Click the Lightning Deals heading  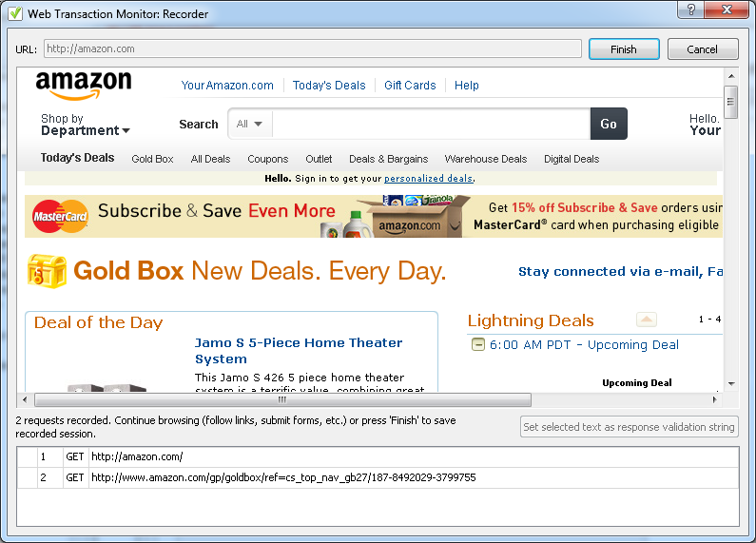(x=531, y=320)
